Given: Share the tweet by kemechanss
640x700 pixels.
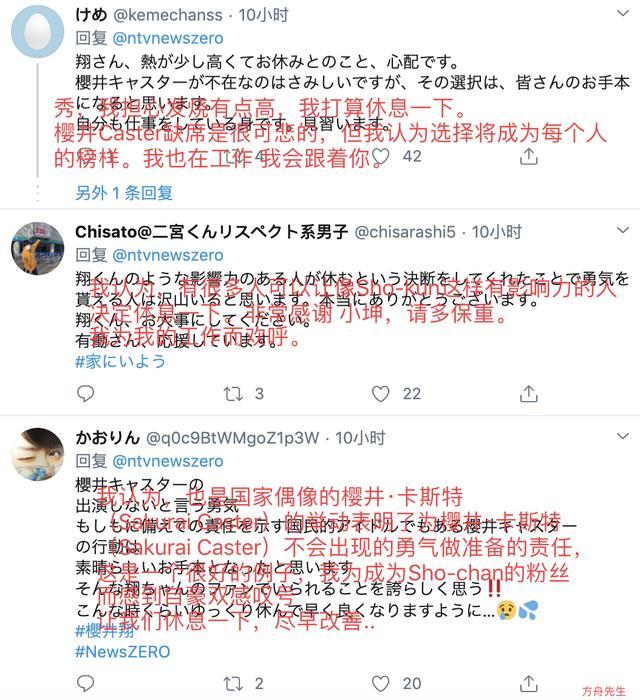Looking at the screenshot, I should click(x=528, y=156).
